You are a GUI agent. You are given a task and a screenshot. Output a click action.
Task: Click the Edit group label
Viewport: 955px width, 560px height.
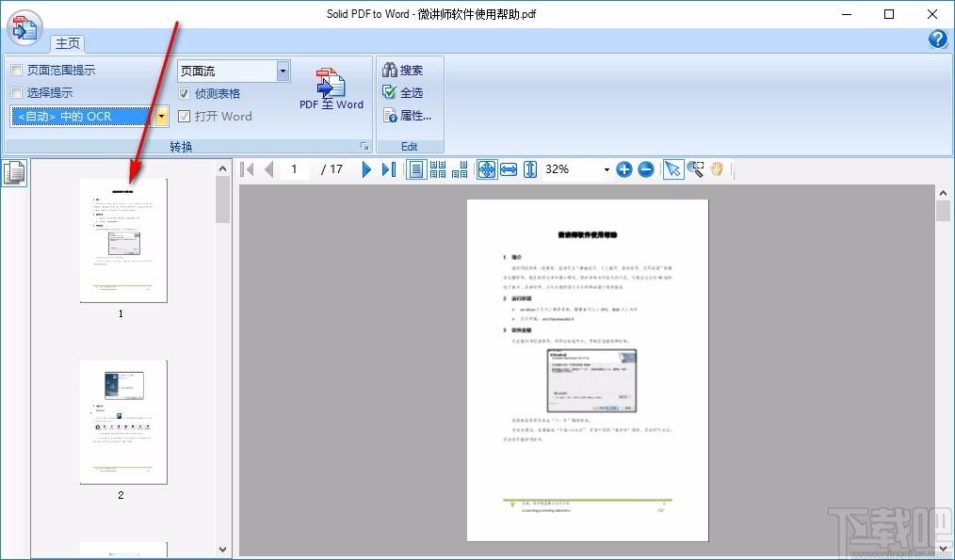tap(410, 147)
